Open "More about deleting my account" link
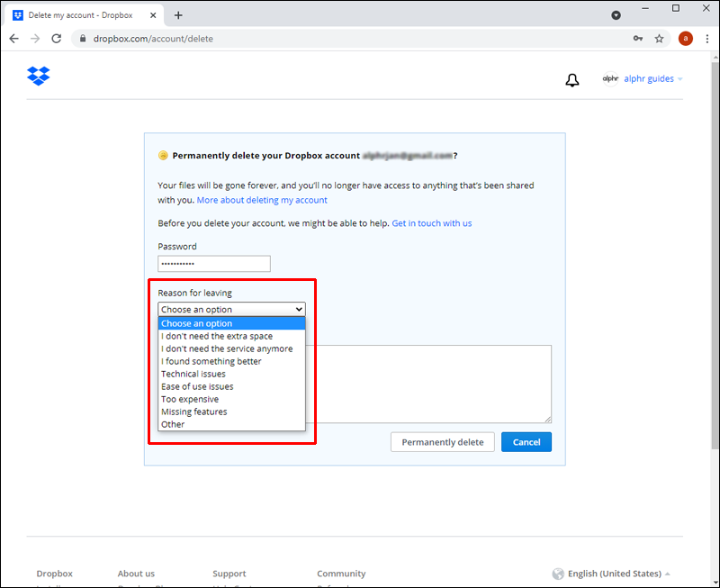This screenshot has width=720, height=588. (x=262, y=200)
